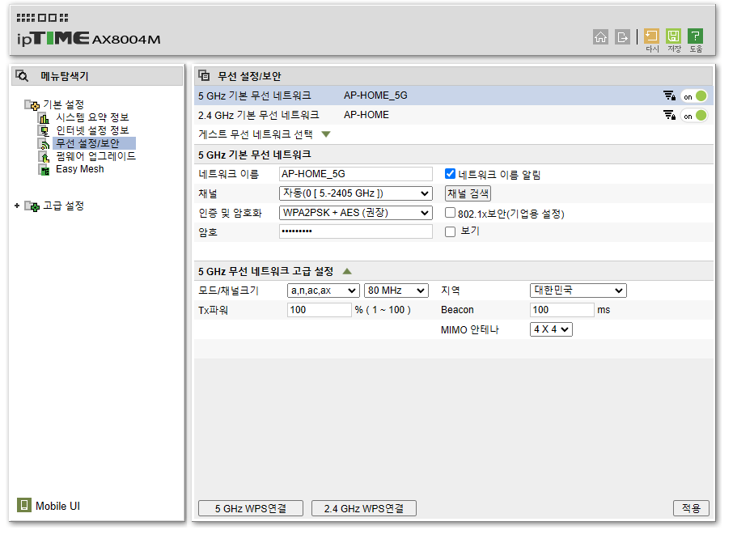Image resolution: width=754 pixels, height=560 pixels.
Task: Click the orange 다시 reload icon
Action: 651,36
